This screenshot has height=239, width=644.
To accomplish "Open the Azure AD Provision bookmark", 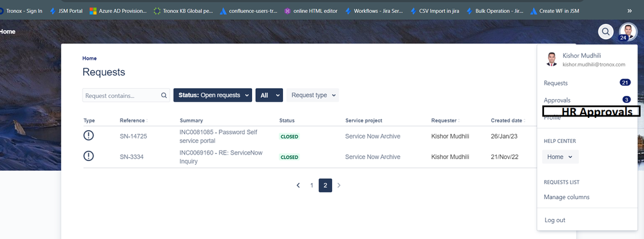I will click(118, 11).
